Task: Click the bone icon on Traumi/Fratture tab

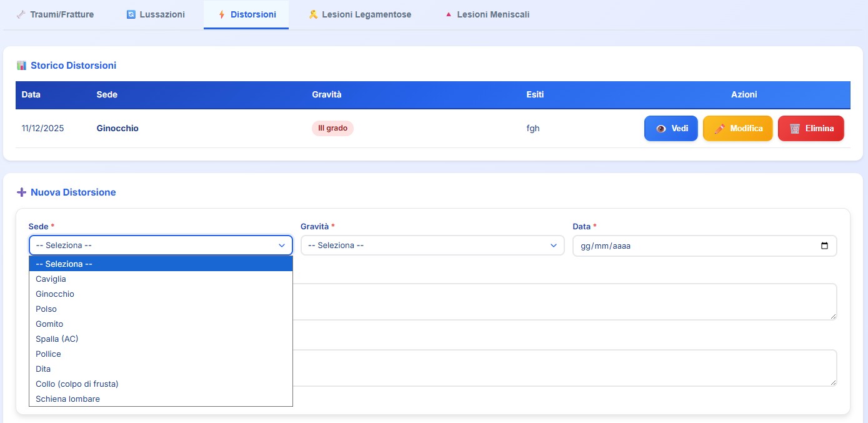Action: [x=21, y=14]
